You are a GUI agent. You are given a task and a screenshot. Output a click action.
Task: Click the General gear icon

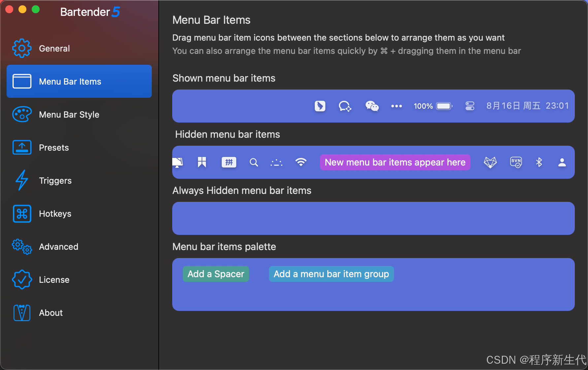[22, 48]
